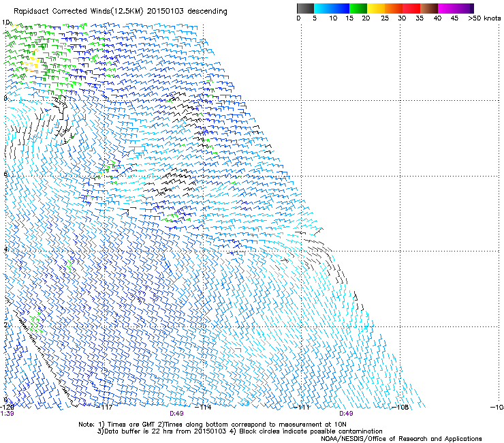Click the purple '1:39' time label
This screenshot has width=504, height=443.
[7, 414]
